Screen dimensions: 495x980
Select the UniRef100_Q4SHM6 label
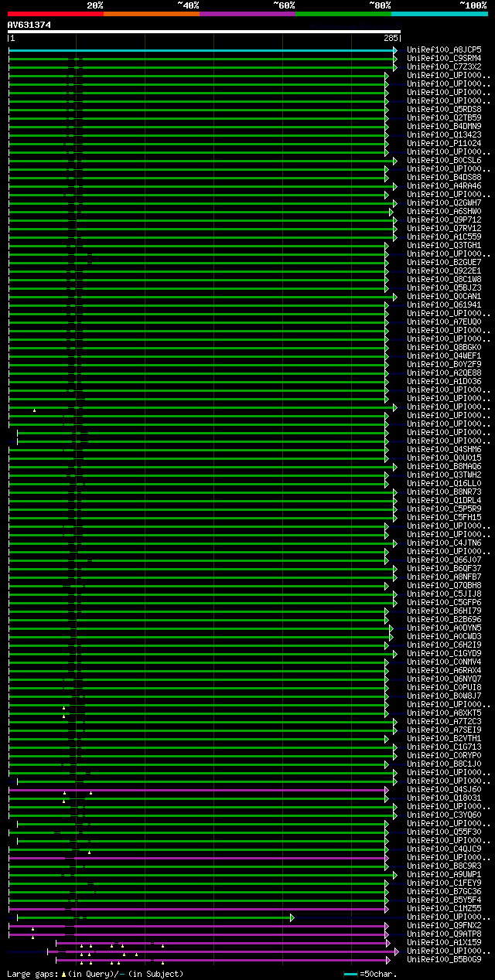coord(444,449)
